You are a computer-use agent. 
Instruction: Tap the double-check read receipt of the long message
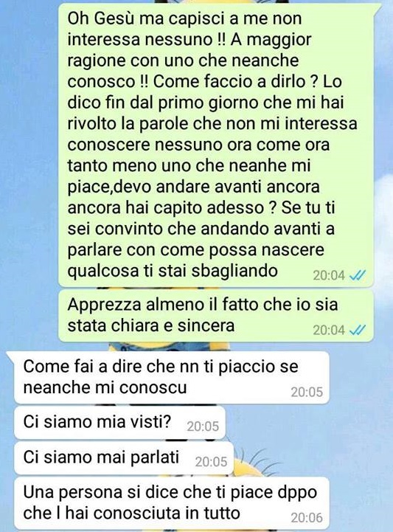click(358, 275)
